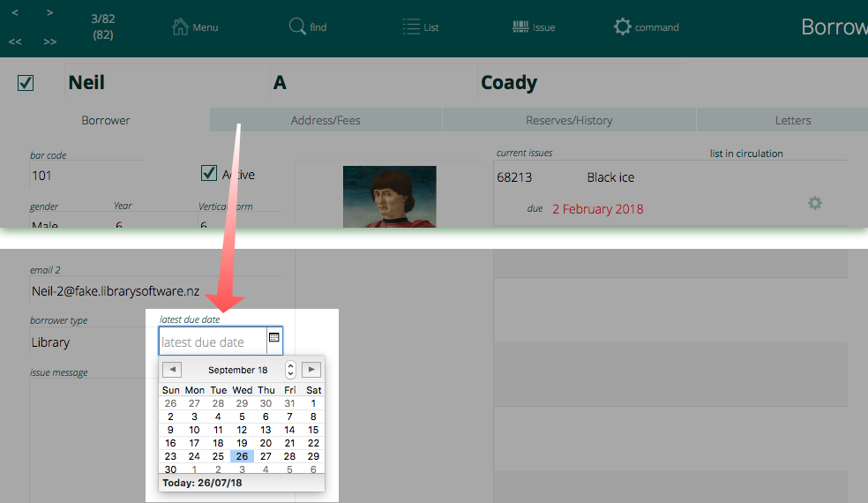This screenshot has height=503, width=868.
Task: Open the Letters tab
Action: (793, 120)
